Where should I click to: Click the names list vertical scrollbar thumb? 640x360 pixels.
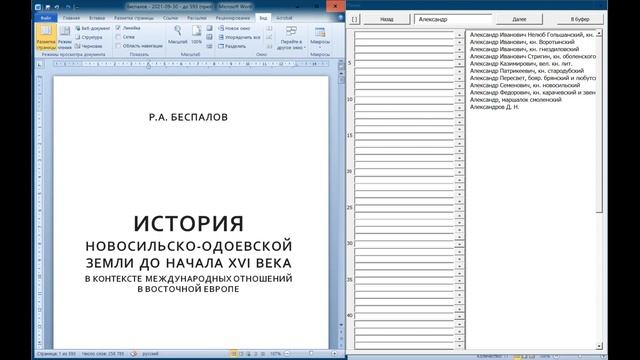tap(599, 124)
